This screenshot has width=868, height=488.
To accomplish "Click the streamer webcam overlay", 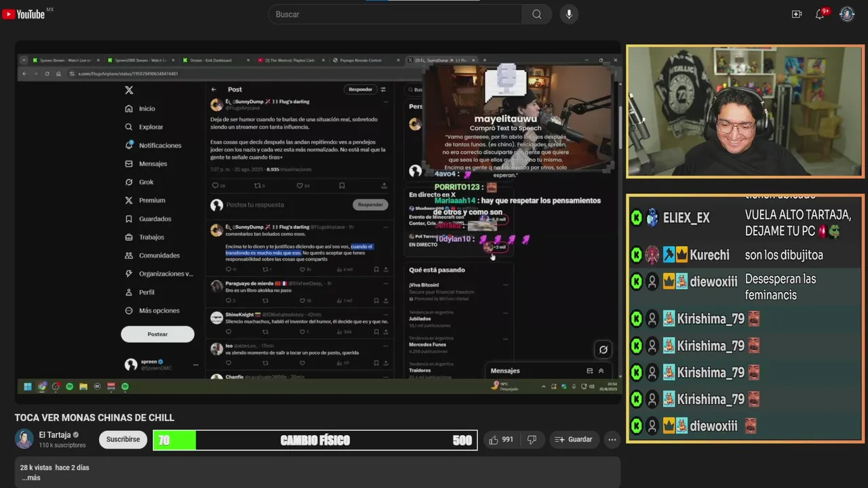I will point(745,112).
